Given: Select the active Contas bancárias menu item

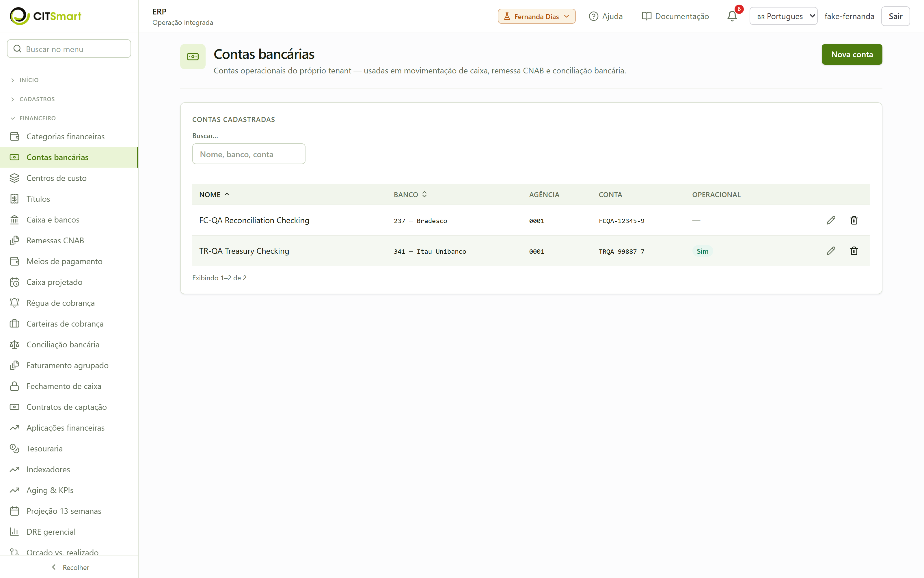Looking at the screenshot, I should pyautogui.click(x=69, y=157).
